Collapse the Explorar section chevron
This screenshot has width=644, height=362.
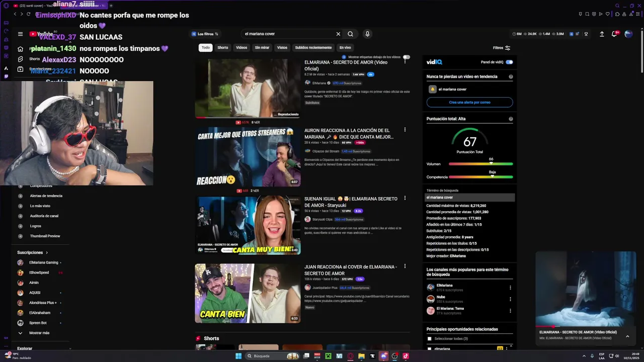(x=70, y=348)
